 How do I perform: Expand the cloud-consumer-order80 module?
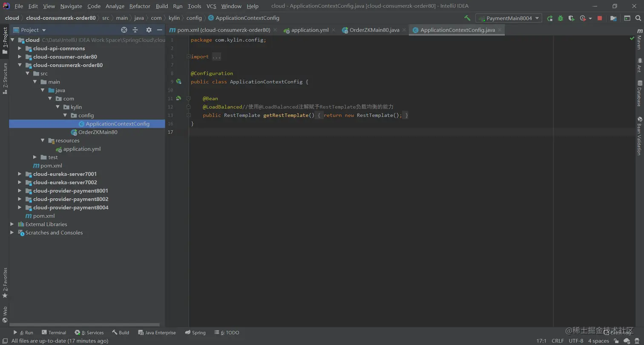click(20, 57)
